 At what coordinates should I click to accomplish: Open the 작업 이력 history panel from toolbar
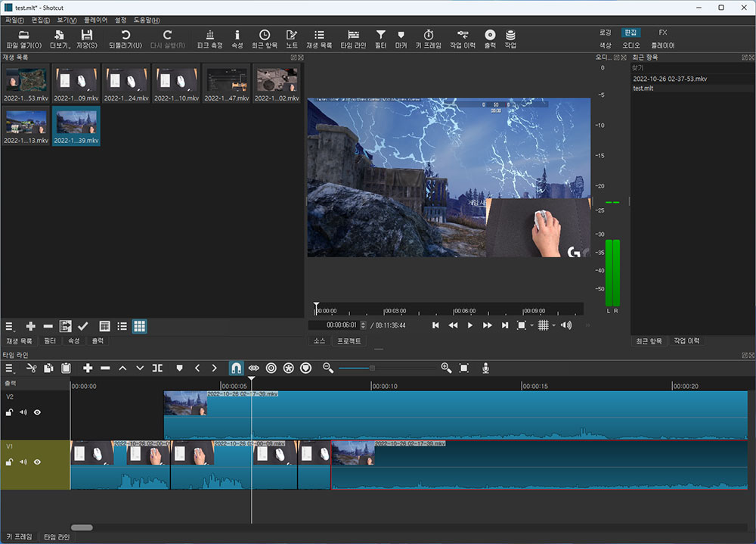pyautogui.click(x=463, y=39)
